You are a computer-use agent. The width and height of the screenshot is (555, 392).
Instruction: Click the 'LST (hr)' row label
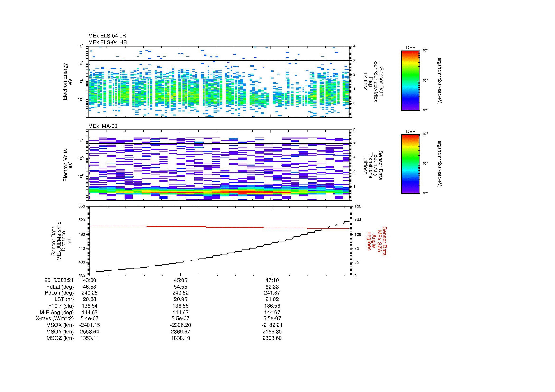(64, 299)
